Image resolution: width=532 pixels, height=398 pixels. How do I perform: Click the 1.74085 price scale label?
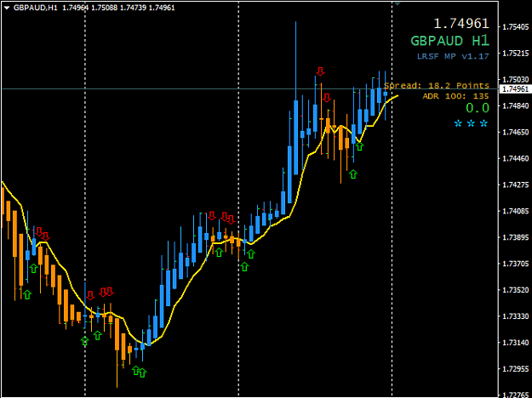pos(515,211)
